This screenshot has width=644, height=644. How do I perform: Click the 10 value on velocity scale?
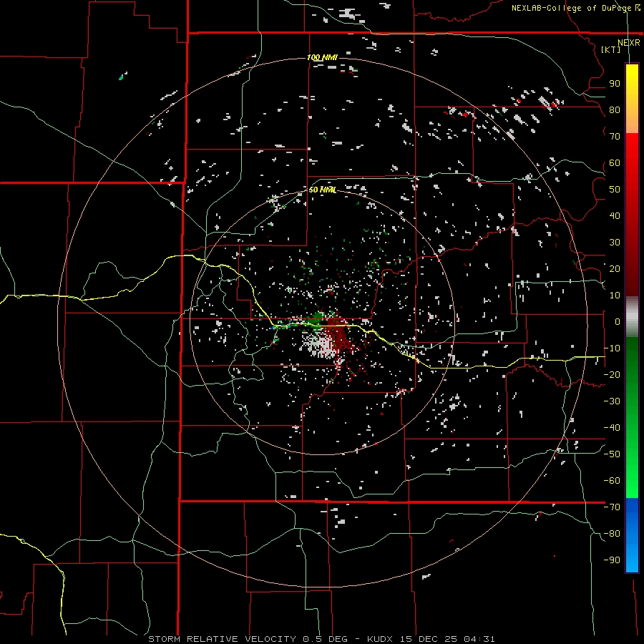(615, 296)
